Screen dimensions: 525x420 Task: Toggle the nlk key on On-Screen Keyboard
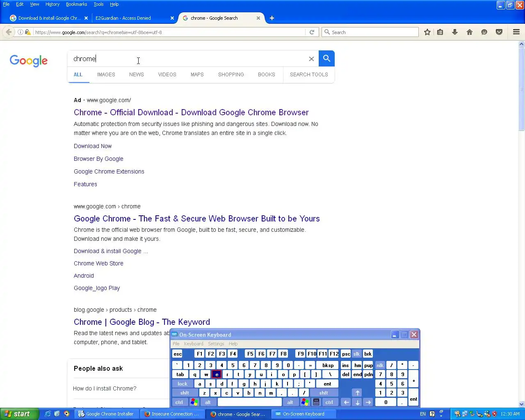pyautogui.click(x=380, y=365)
